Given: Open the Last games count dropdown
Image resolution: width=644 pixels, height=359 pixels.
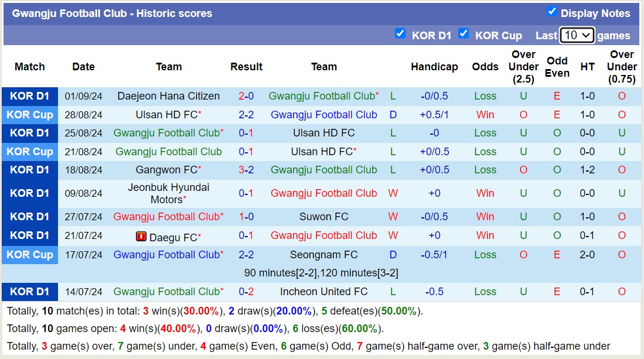Looking at the screenshot, I should click(577, 35).
